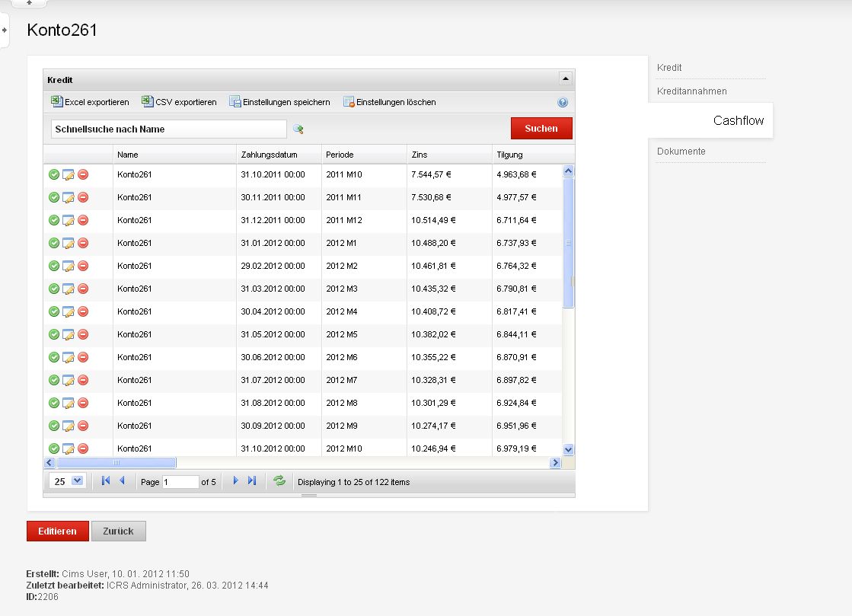Sort by the Name column header
This screenshot has width=852, height=616.
tap(174, 155)
